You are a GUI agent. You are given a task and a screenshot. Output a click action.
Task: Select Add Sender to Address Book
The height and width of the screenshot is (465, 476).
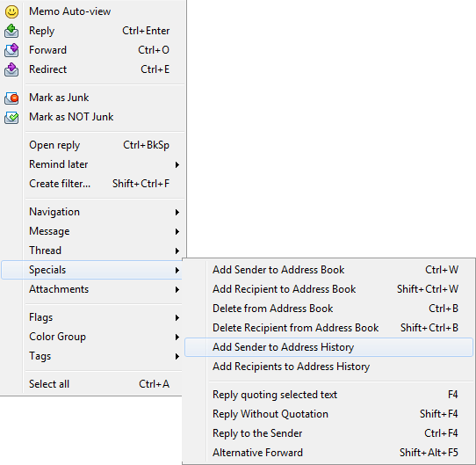(x=328, y=270)
